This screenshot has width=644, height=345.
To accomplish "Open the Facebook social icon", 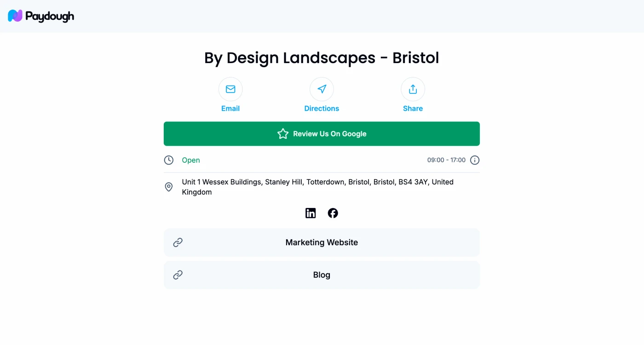I will [333, 213].
